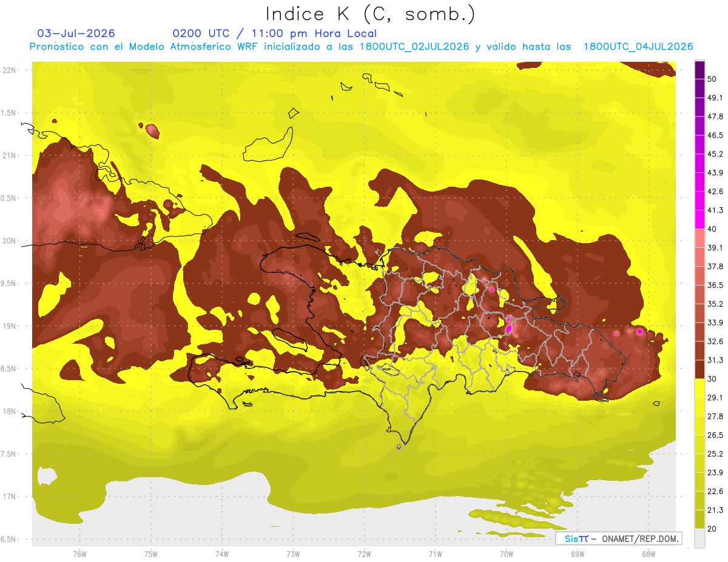Click the '72W' longitude label
The height and width of the screenshot is (562, 728).
pyautogui.click(x=364, y=554)
